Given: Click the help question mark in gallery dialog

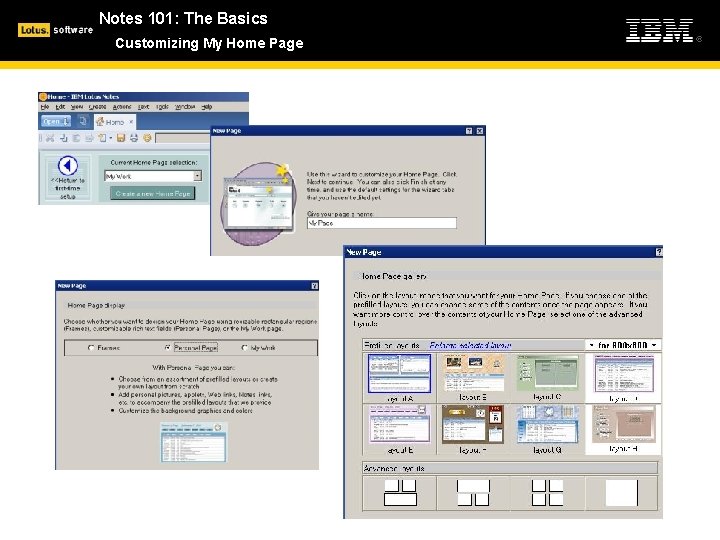Looking at the screenshot, I should (659, 252).
